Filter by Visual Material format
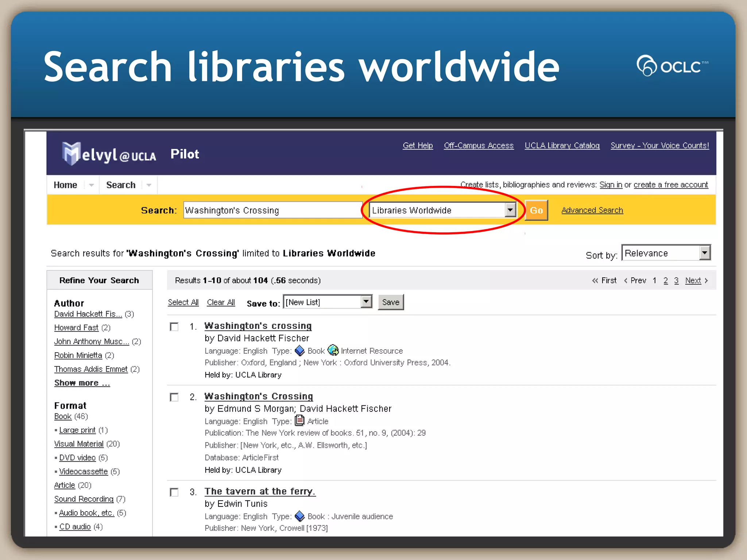 pyautogui.click(x=79, y=444)
